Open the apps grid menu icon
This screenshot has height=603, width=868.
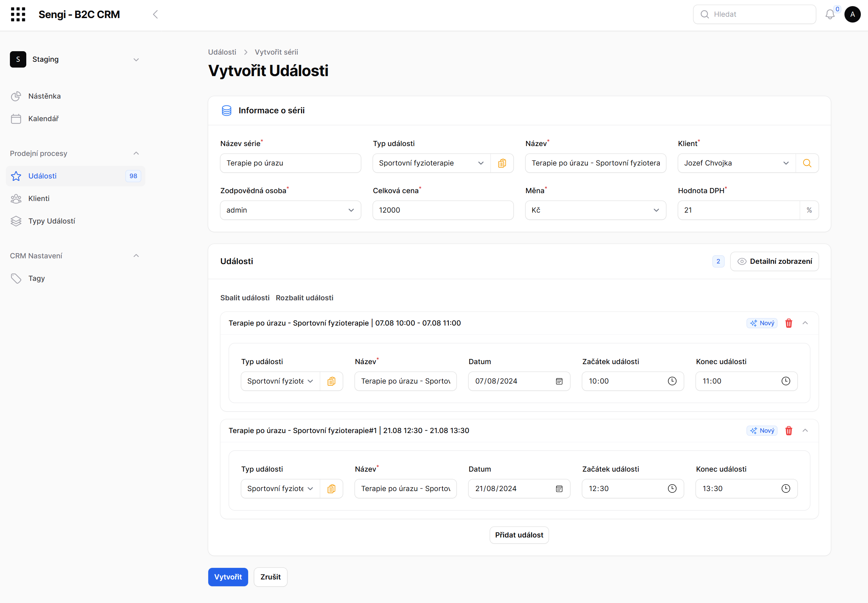tap(18, 14)
